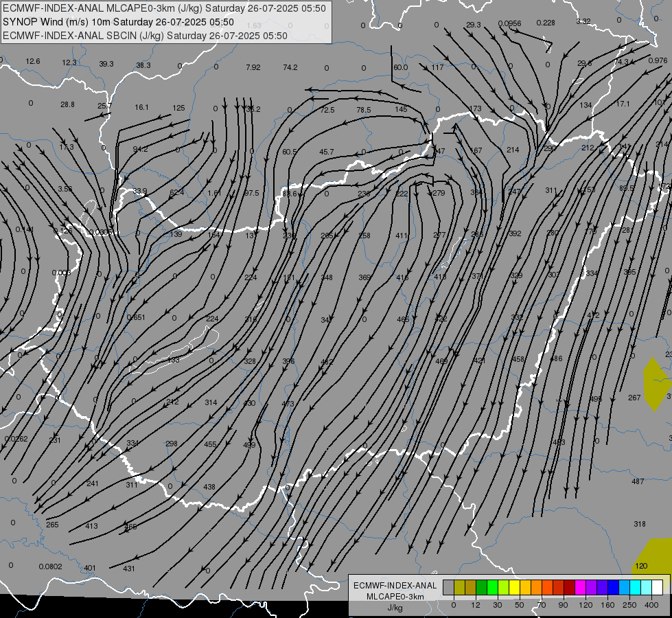Click the map value 0.0262

coord(16,439)
